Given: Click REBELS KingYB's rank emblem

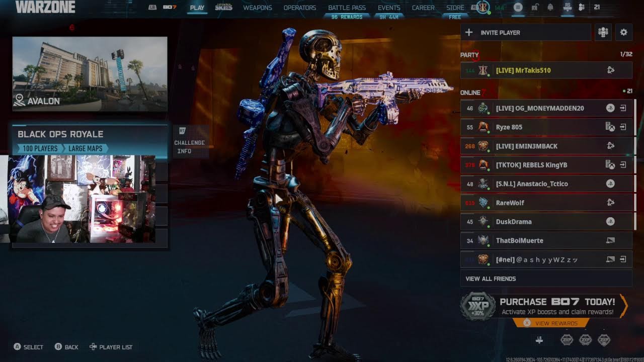Looking at the screenshot, I should tap(483, 165).
